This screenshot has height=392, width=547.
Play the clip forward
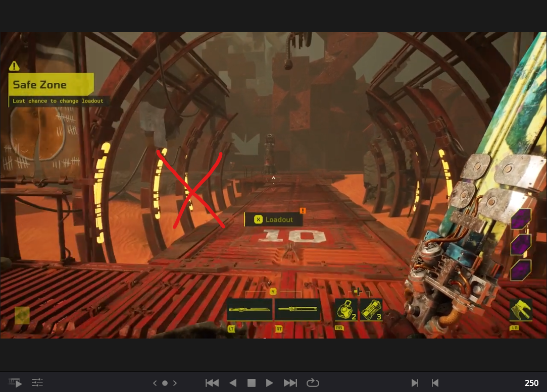click(269, 383)
